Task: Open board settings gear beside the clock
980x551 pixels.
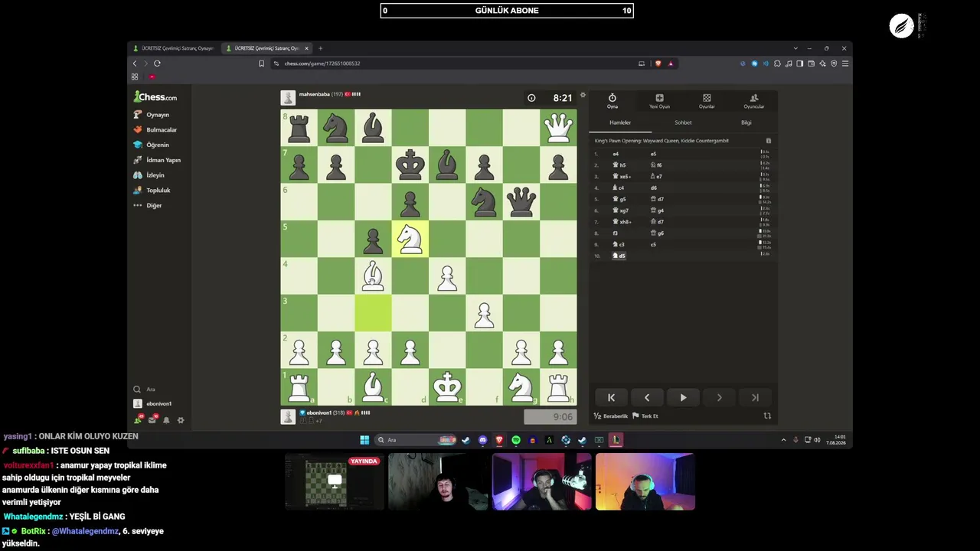Action: click(x=583, y=96)
